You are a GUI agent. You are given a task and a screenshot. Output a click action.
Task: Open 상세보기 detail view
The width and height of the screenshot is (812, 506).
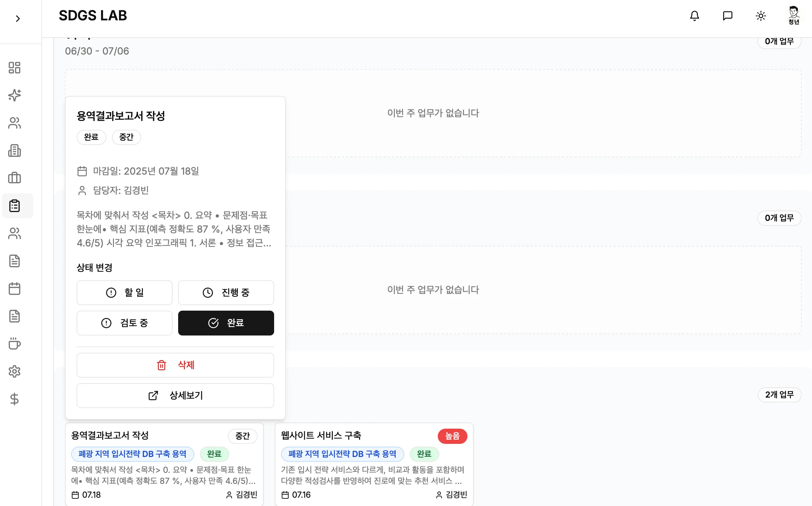tap(175, 396)
